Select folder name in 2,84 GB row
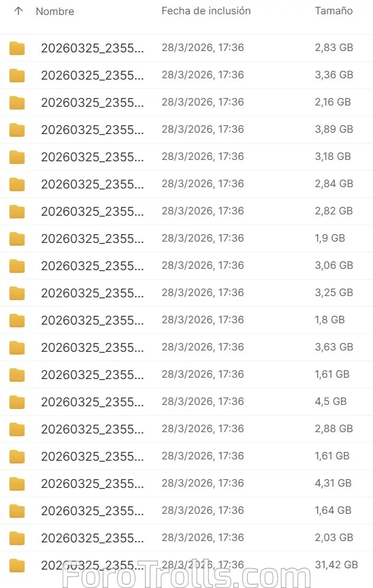This screenshot has height=588, width=373. [x=92, y=184]
